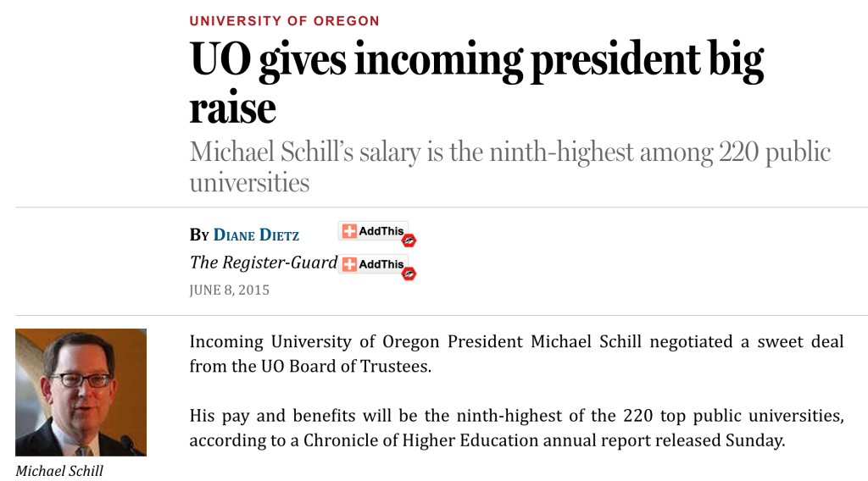Click the paragraph beginning "His pay and benefits"
Screen dimensions: 868x481
(x=516, y=428)
